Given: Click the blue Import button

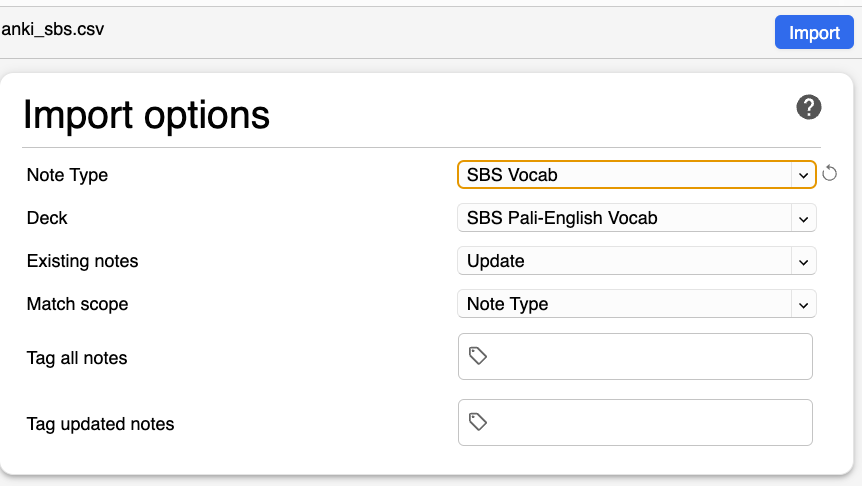Looking at the screenshot, I should pos(814,32).
